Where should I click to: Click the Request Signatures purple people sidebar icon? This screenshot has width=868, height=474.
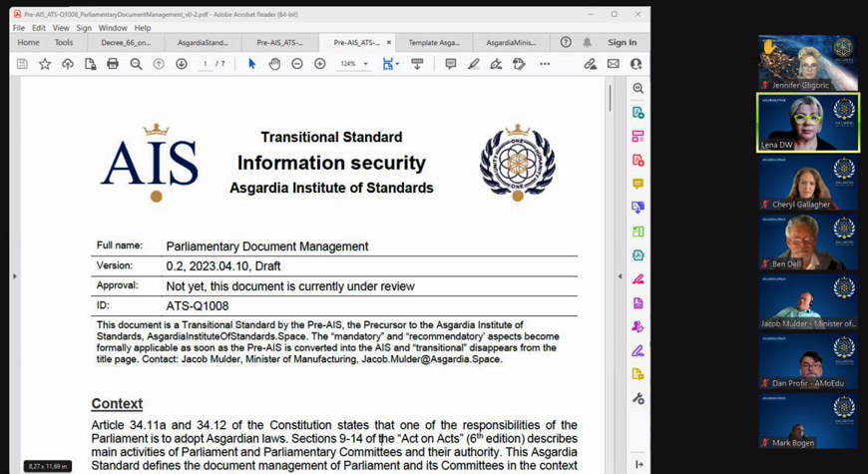pos(638,326)
